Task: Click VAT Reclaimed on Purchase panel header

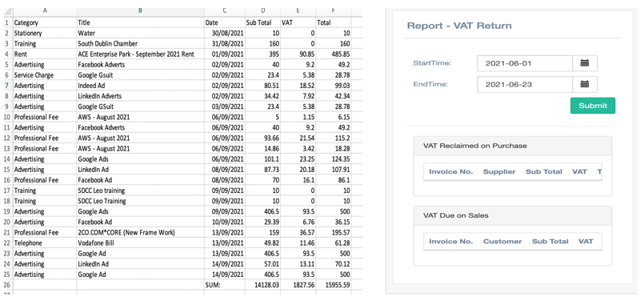Action: (x=513, y=146)
